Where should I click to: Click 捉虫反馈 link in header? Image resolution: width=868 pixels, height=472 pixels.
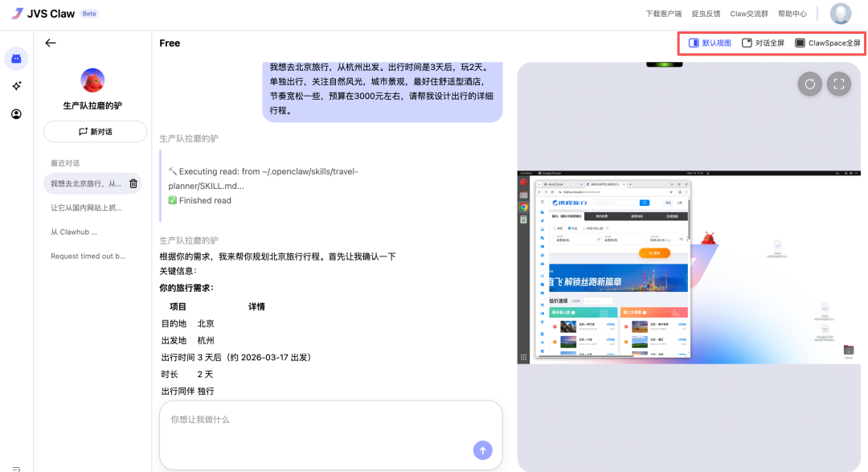point(706,14)
